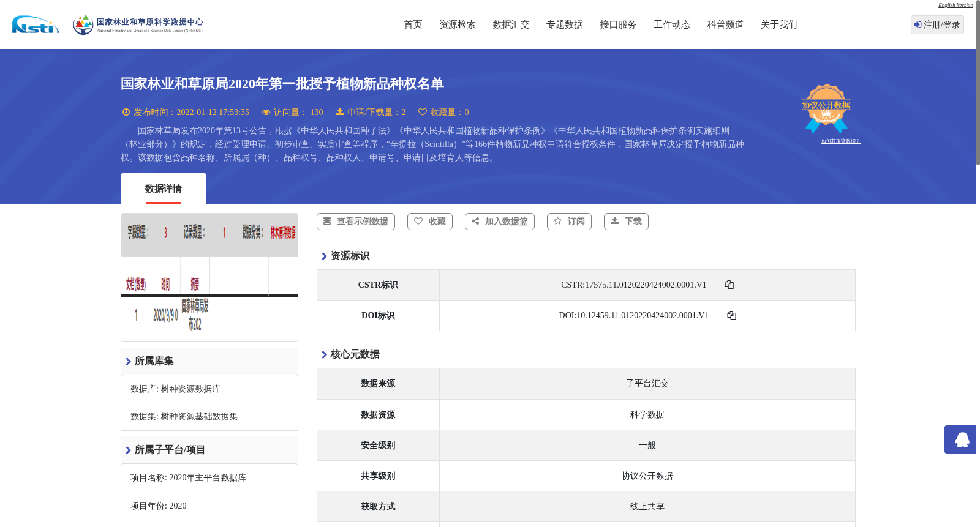Open the 接口服务 menu
This screenshot has width=980, height=527.
(x=618, y=24)
